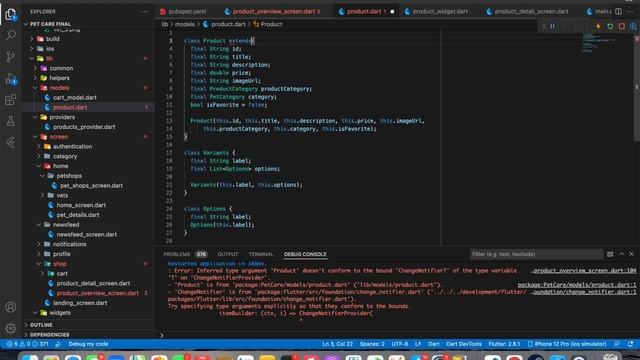Open the Run and Debug view
640x360 pixels.
click(11, 78)
